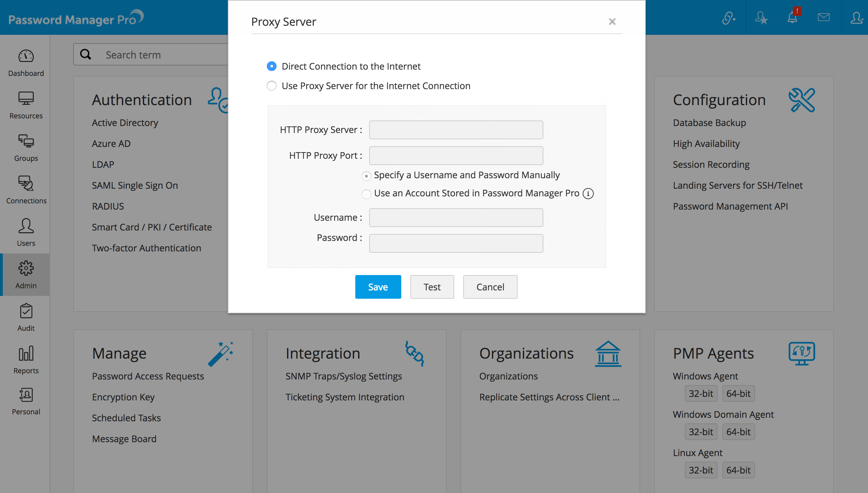Image resolution: width=868 pixels, height=493 pixels.
Task: Click the notification bell icon
Action: pyautogui.click(x=792, y=17)
